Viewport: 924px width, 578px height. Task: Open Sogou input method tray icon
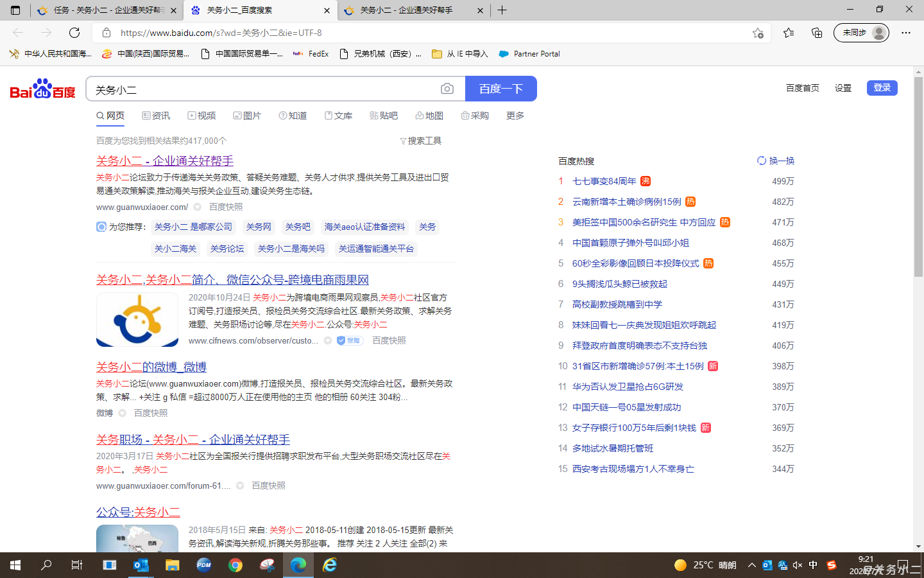[832, 565]
